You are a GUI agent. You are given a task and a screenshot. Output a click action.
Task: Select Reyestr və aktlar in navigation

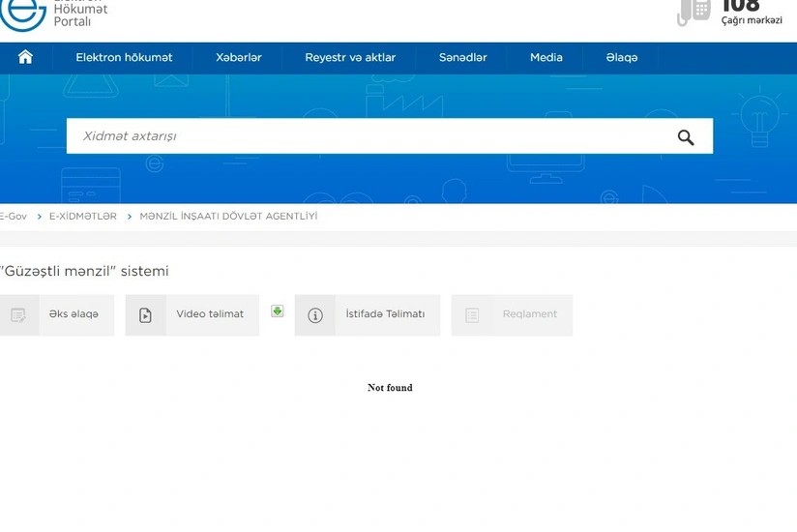(x=350, y=58)
